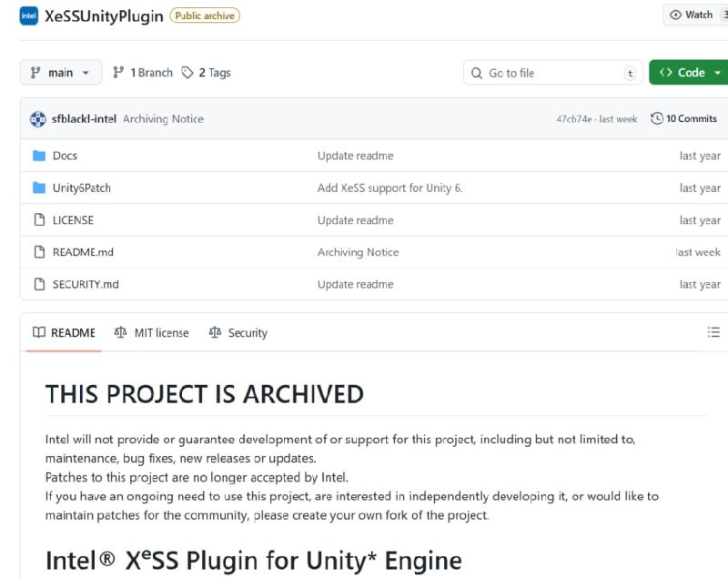
Task: Click the book icon on README tab
Action: 39,332
